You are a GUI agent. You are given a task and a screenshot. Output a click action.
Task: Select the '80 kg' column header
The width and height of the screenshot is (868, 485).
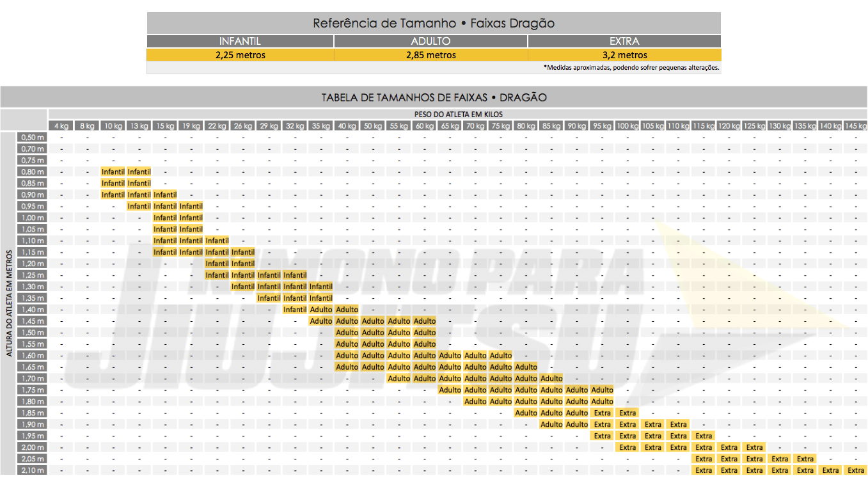coord(526,126)
